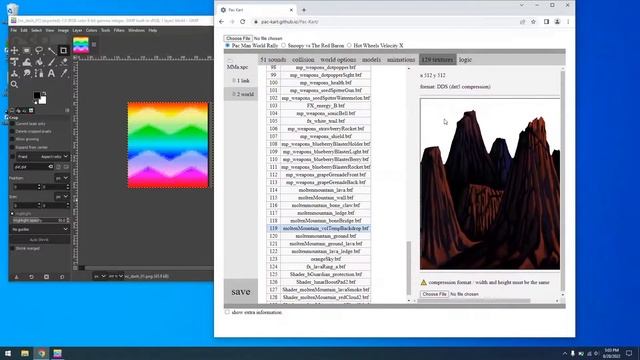
Task: Click the foreground black color swatch
Action: 37,95
